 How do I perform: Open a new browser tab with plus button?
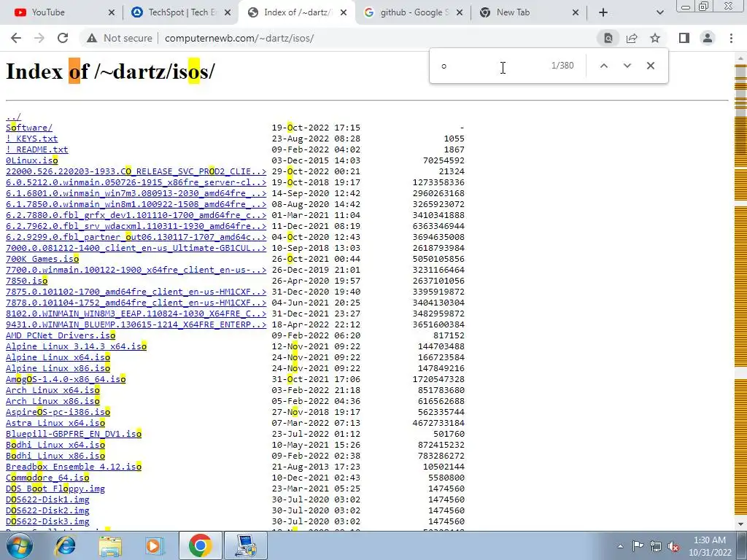click(x=603, y=12)
